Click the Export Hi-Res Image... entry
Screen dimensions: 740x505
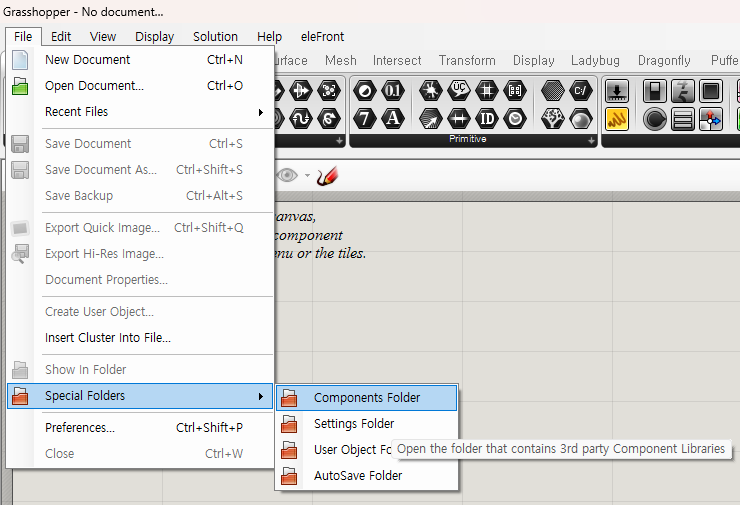point(140,254)
